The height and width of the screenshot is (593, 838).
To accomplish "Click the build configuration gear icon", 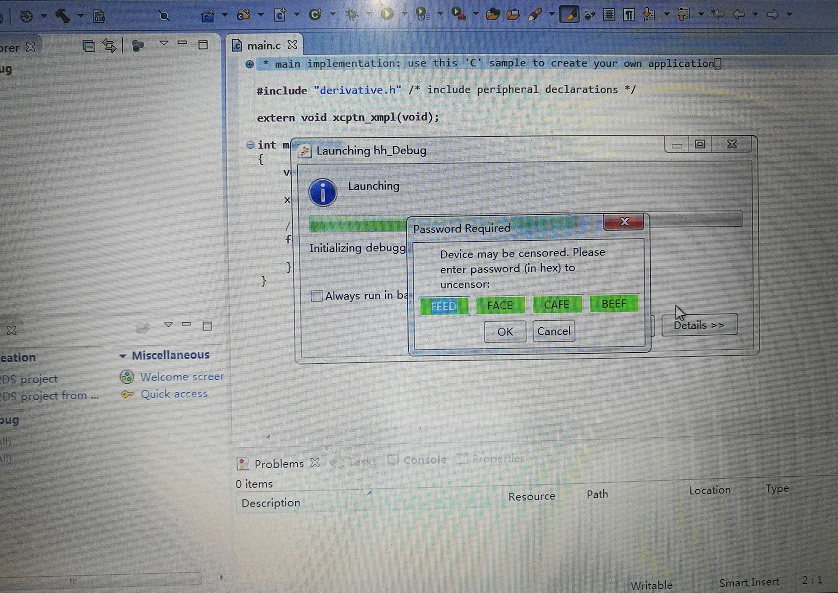I will 26,16.
